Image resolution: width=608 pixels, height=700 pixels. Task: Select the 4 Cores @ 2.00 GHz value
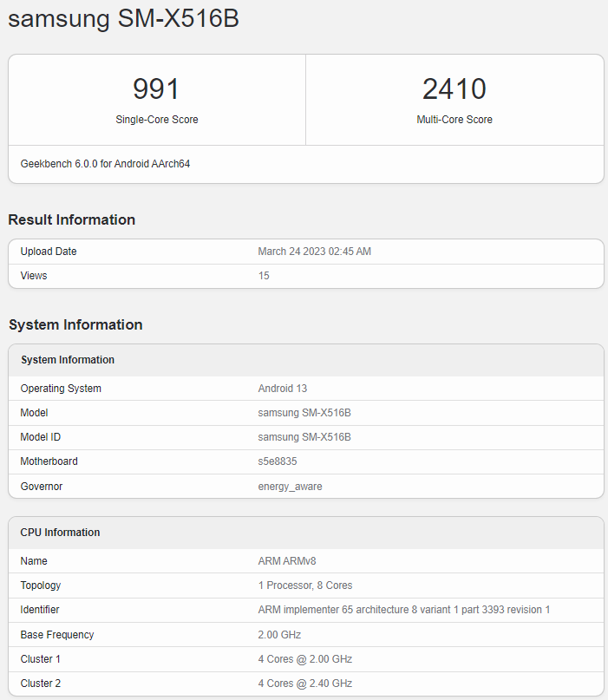click(305, 659)
